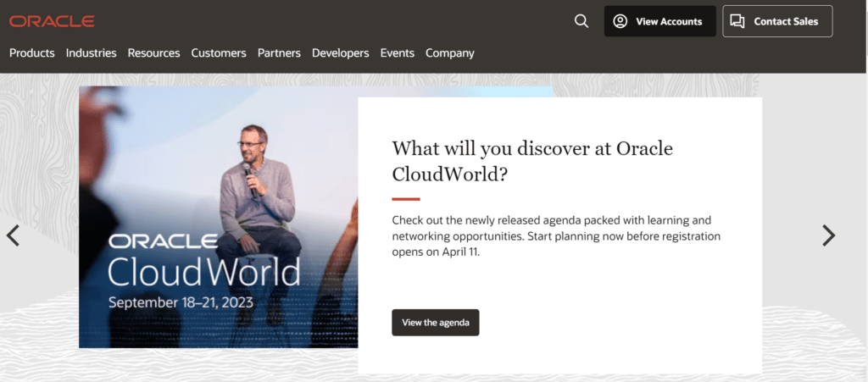Screen dimensions: 868x382
Task: Click the CloudWorld discover headline text
Action: pos(531,161)
